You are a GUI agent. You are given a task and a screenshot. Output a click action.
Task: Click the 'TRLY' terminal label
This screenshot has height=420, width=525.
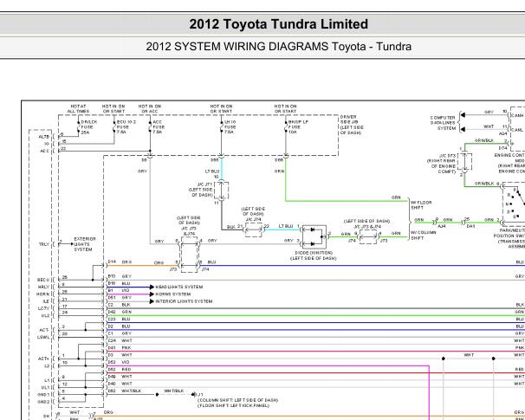point(44,244)
